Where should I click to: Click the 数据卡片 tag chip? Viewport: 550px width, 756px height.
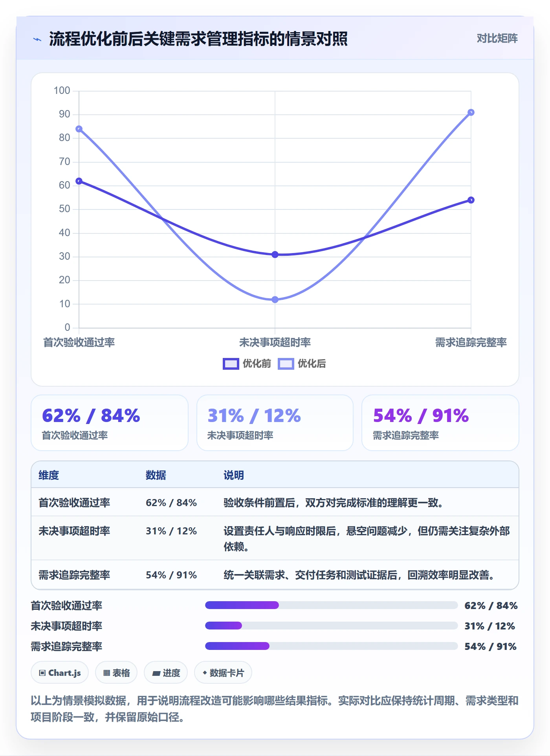coord(223,673)
